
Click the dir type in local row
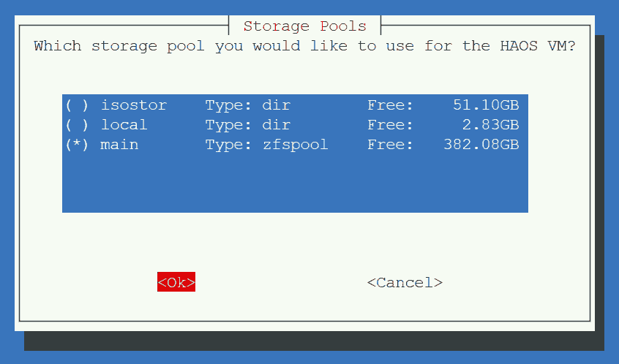(x=277, y=125)
